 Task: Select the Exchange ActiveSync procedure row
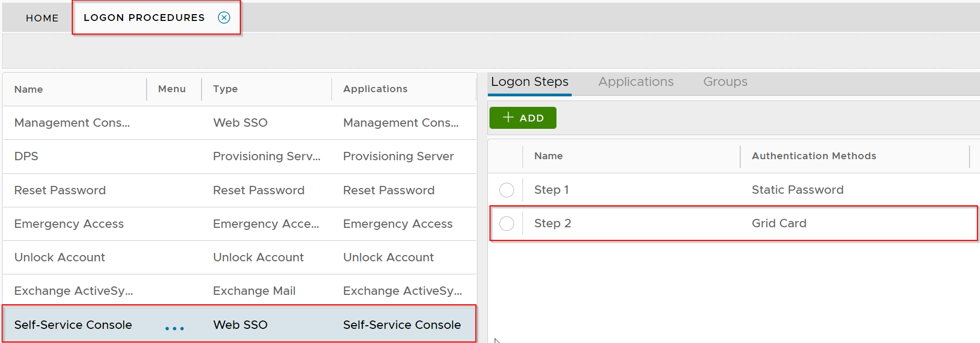[x=73, y=291]
